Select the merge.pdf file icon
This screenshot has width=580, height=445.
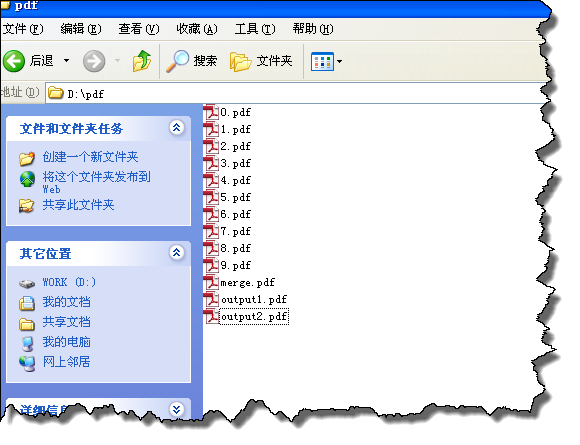coord(211,283)
